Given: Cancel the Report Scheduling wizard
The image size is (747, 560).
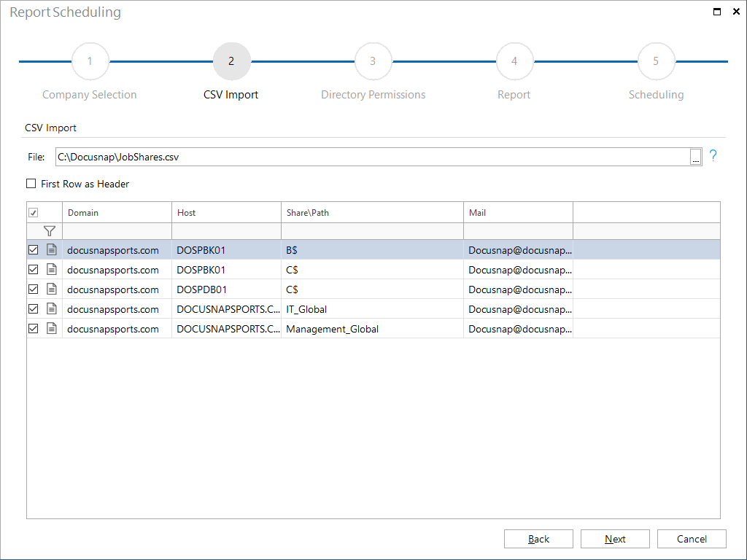Looking at the screenshot, I should tap(692, 539).
